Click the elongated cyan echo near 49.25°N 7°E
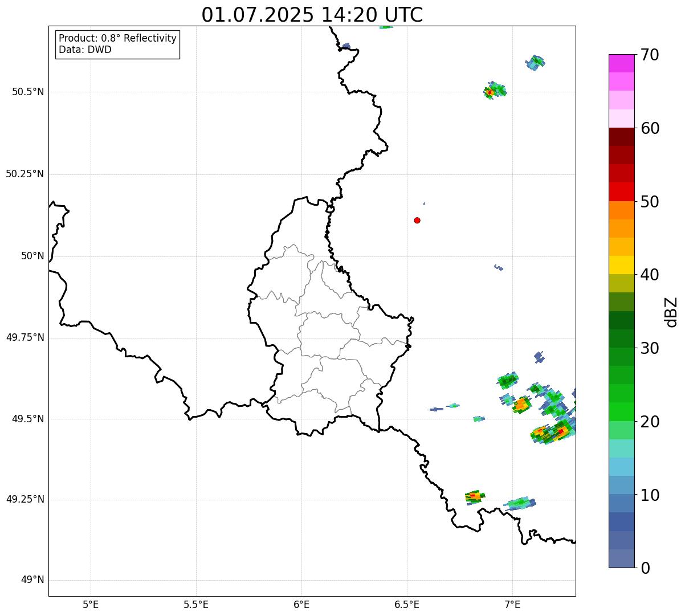685x616 pixels. click(520, 503)
